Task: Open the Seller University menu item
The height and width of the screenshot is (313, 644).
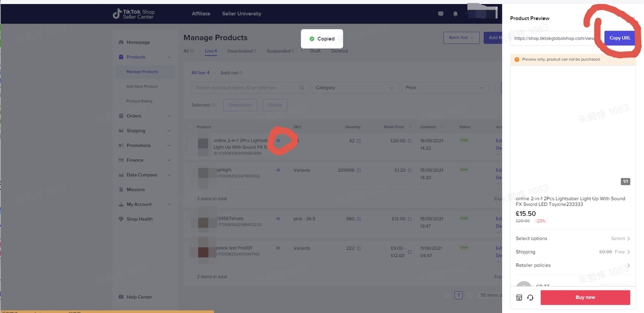Action: click(x=242, y=14)
